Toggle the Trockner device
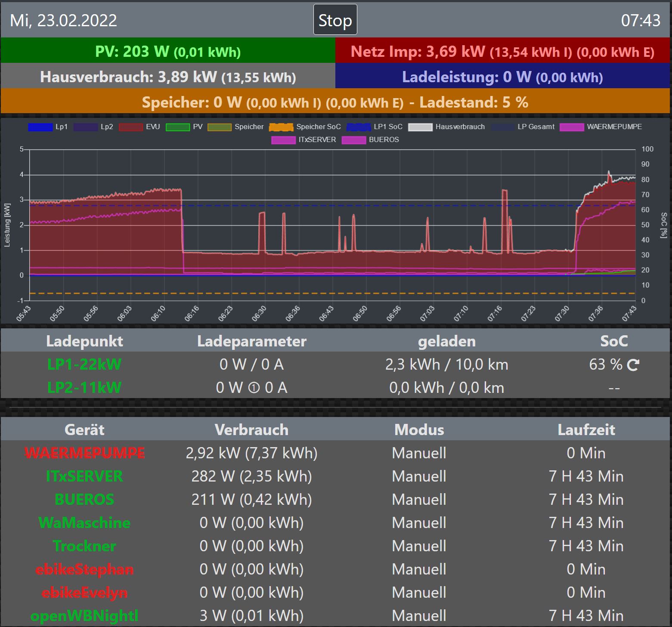Image resolution: width=672 pixels, height=627 pixels. [x=84, y=546]
